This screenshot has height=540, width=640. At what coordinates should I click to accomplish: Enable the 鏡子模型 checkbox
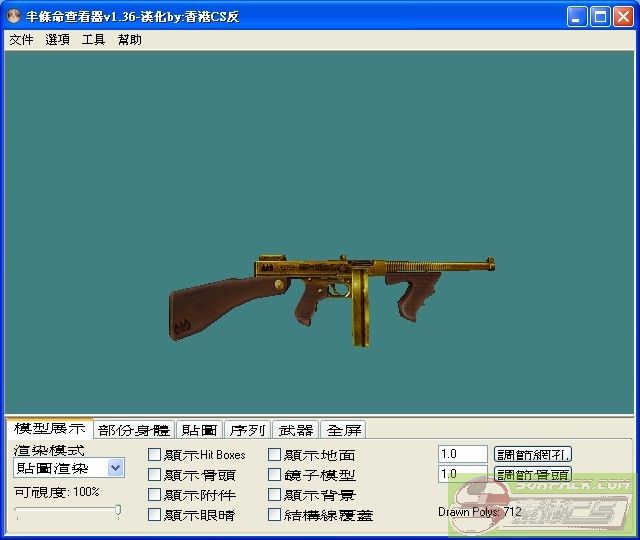click(x=275, y=475)
